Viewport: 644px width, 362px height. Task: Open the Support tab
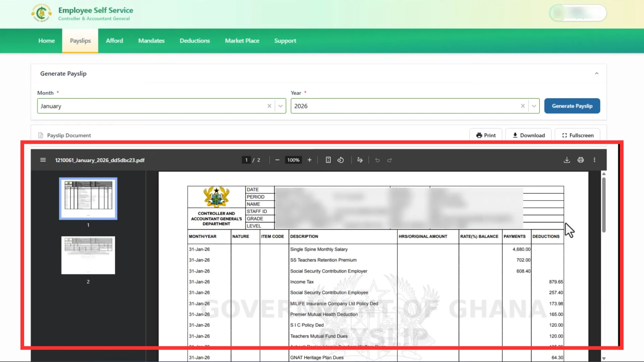[x=285, y=41]
